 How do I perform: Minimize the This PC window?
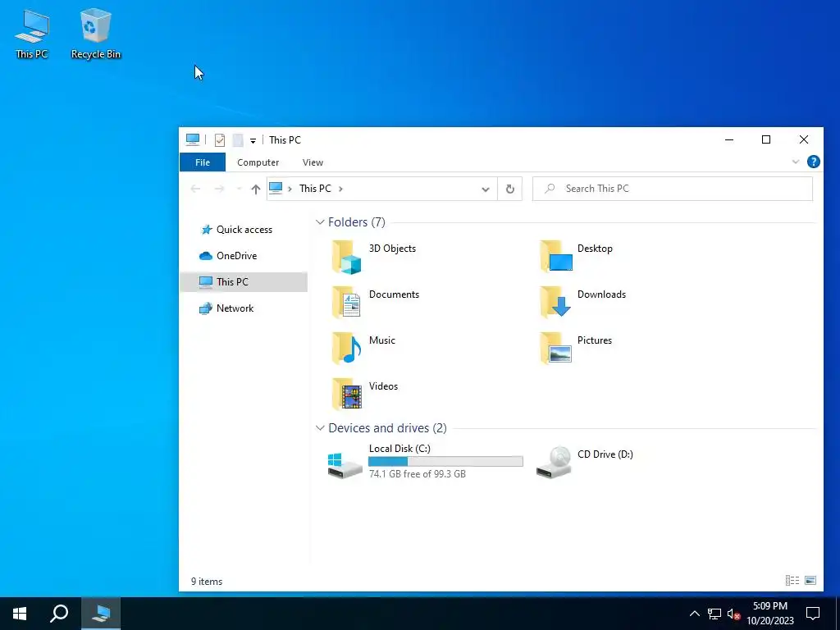pyautogui.click(x=729, y=139)
